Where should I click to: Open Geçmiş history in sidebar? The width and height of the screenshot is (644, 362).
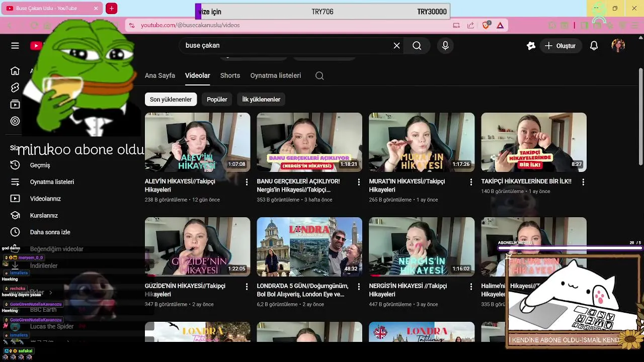pyautogui.click(x=40, y=165)
